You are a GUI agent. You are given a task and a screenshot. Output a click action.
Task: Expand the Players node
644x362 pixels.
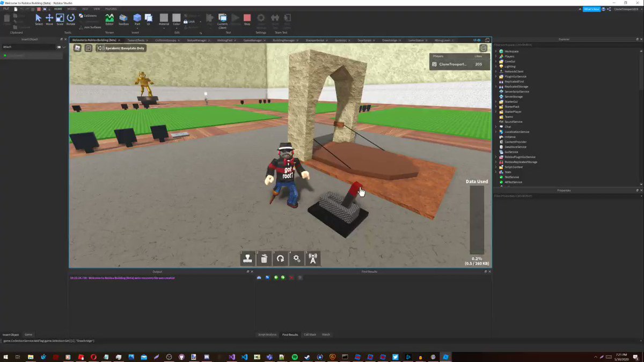[496, 56]
